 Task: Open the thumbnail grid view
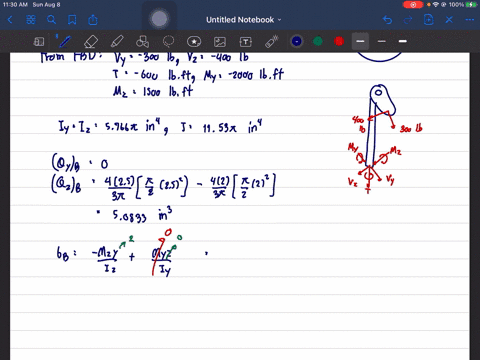(x=31, y=20)
